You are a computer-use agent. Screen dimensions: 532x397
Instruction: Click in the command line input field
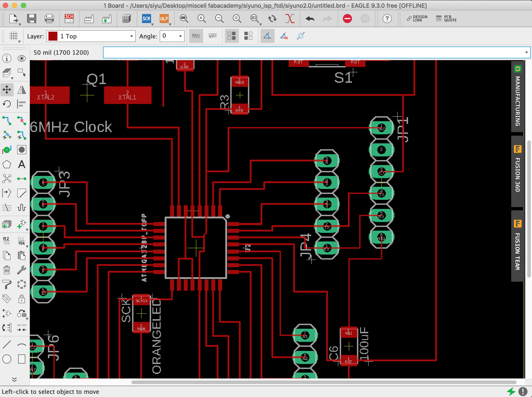[316, 52]
